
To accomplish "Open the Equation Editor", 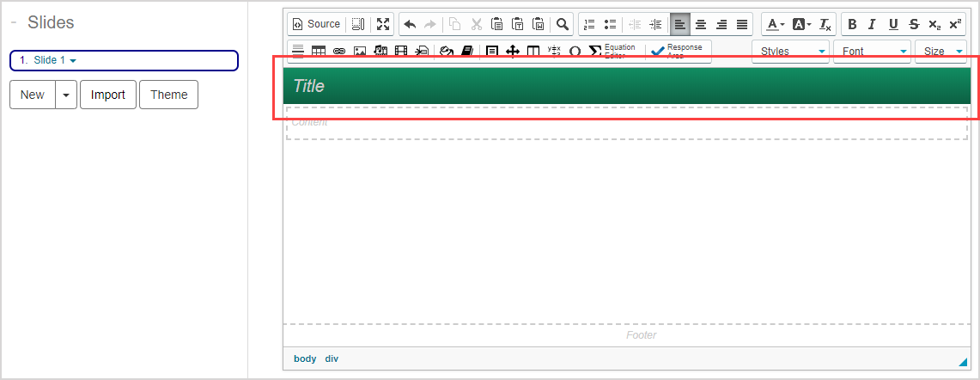I will tap(612, 51).
